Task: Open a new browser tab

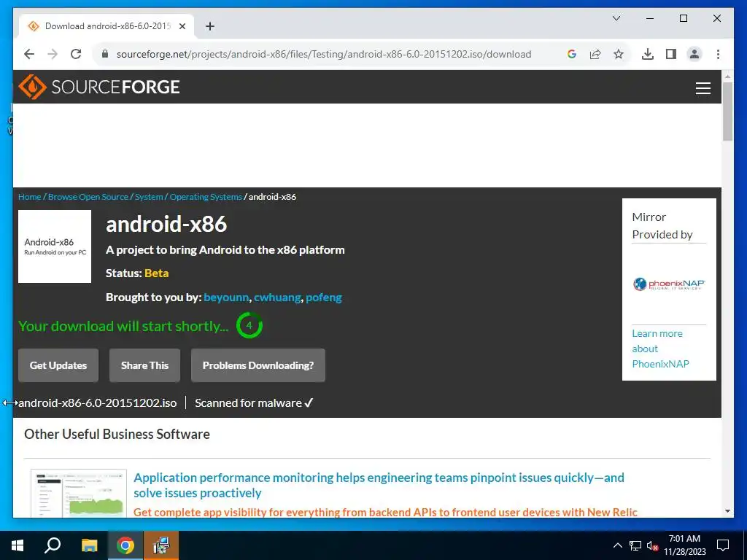Action: click(209, 26)
